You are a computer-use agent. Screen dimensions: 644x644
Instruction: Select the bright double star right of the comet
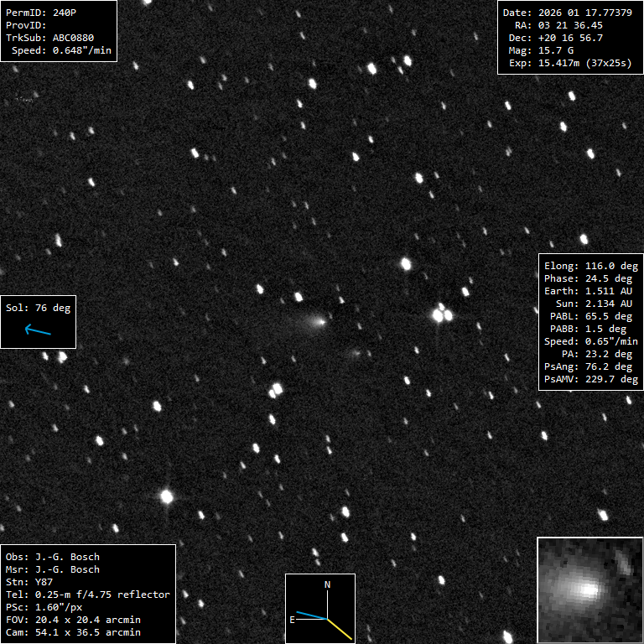[x=441, y=315]
